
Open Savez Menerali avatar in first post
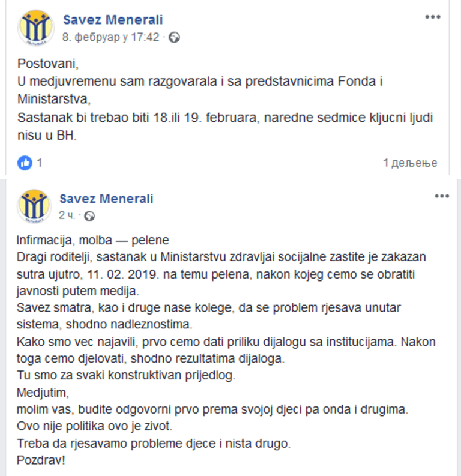click(36, 28)
